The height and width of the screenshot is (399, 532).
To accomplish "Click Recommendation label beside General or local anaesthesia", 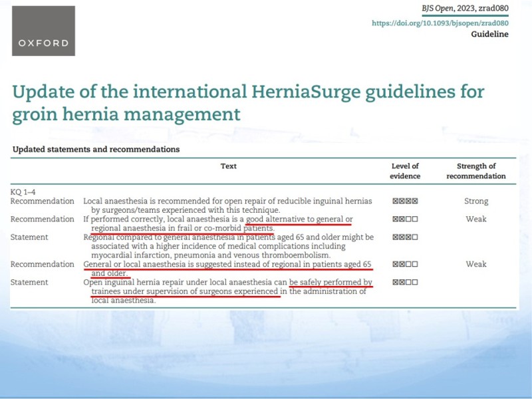I will click(x=42, y=264).
